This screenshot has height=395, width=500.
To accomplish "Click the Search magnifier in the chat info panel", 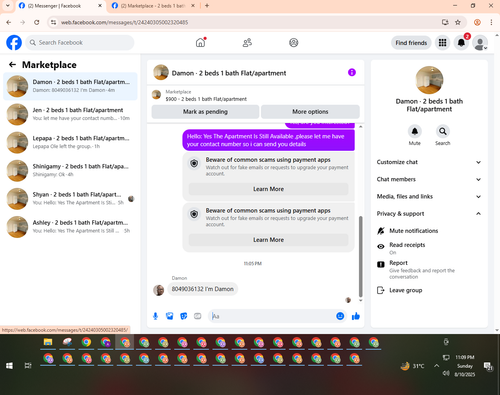I will click(x=443, y=131).
